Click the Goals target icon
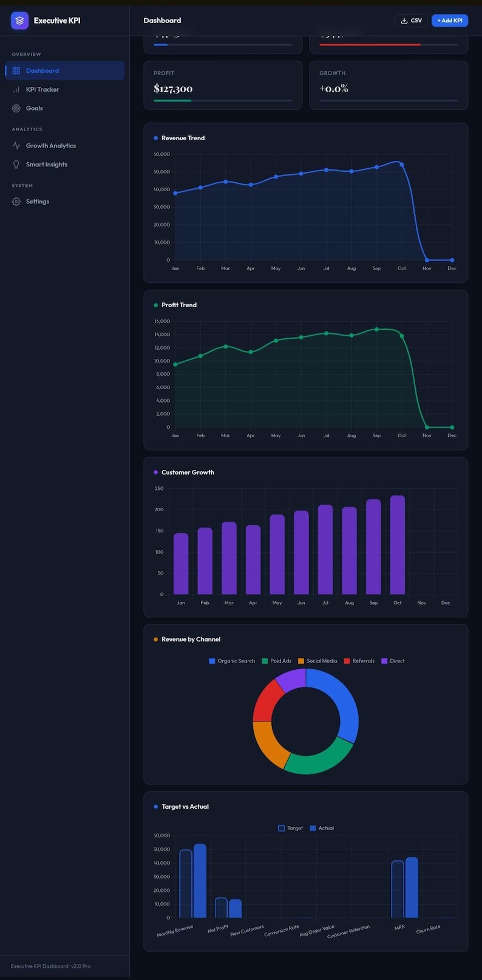482x980 pixels. tap(16, 108)
